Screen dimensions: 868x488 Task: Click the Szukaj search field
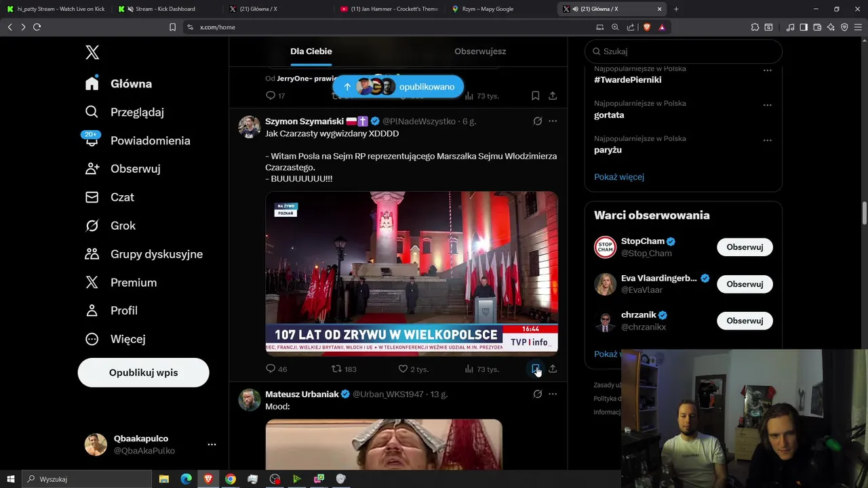coord(684,52)
